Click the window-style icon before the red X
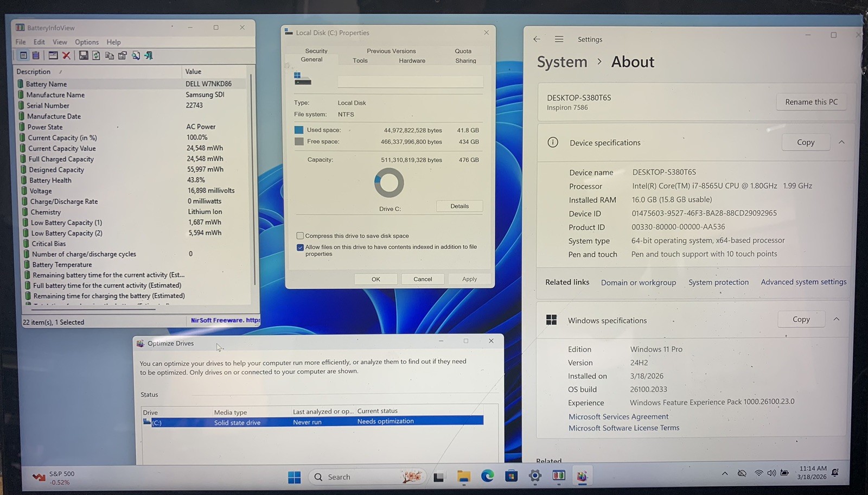The width and height of the screenshot is (868, 495). click(x=53, y=55)
